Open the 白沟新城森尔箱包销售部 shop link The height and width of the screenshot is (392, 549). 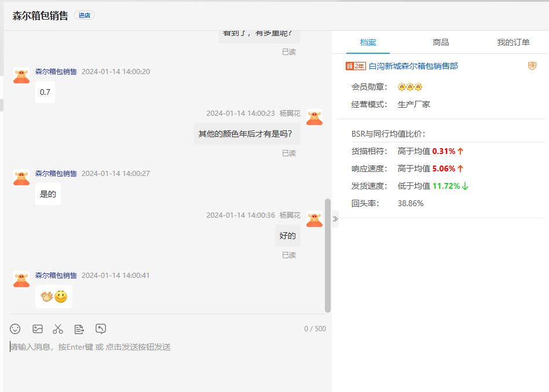coord(413,66)
